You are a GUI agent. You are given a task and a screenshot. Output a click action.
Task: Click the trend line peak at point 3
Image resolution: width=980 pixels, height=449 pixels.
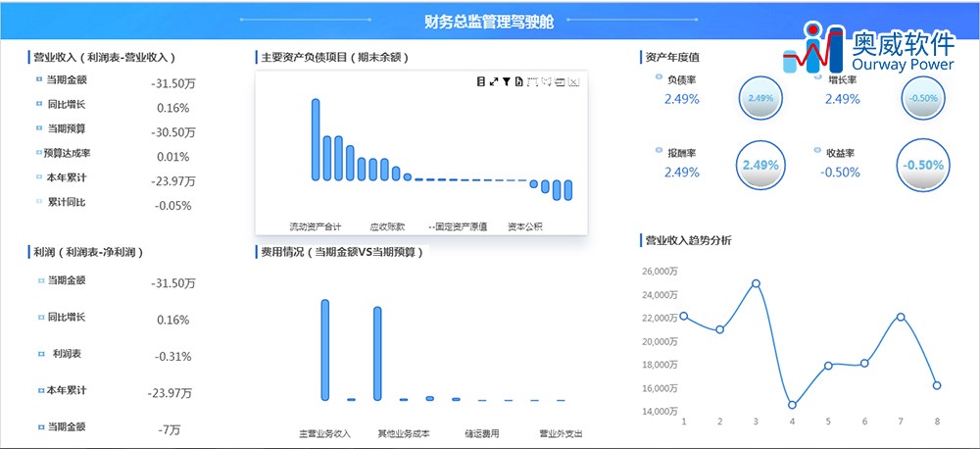click(756, 283)
